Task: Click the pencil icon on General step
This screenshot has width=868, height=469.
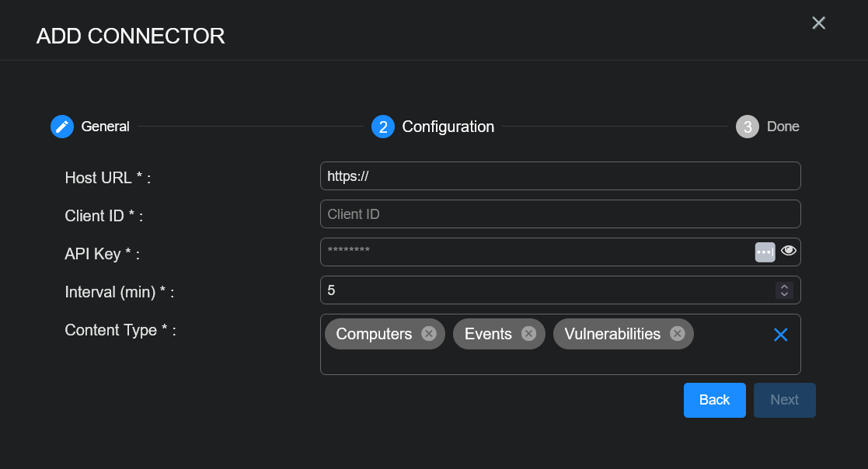Action: click(x=62, y=127)
